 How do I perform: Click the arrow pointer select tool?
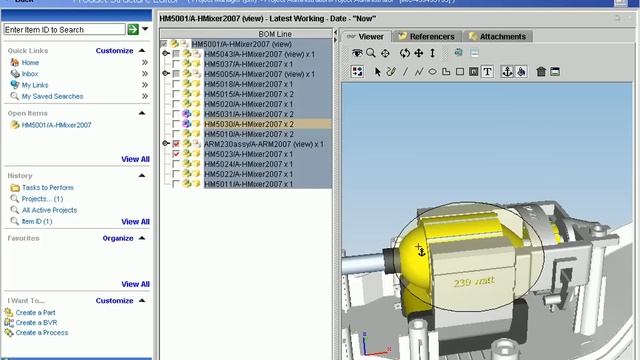(378, 72)
